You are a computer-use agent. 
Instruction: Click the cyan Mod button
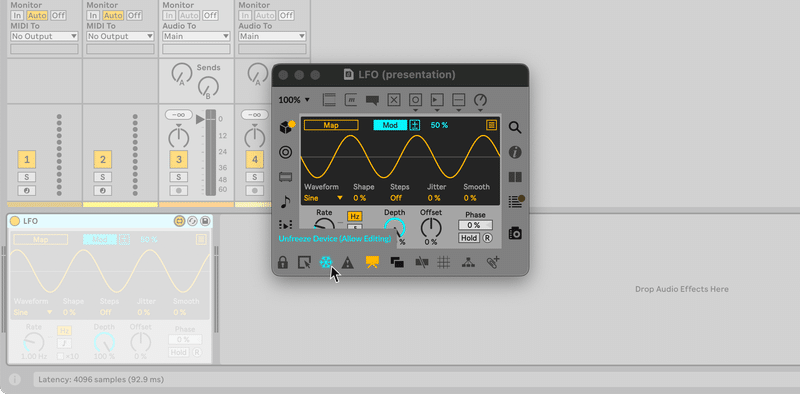click(390, 125)
